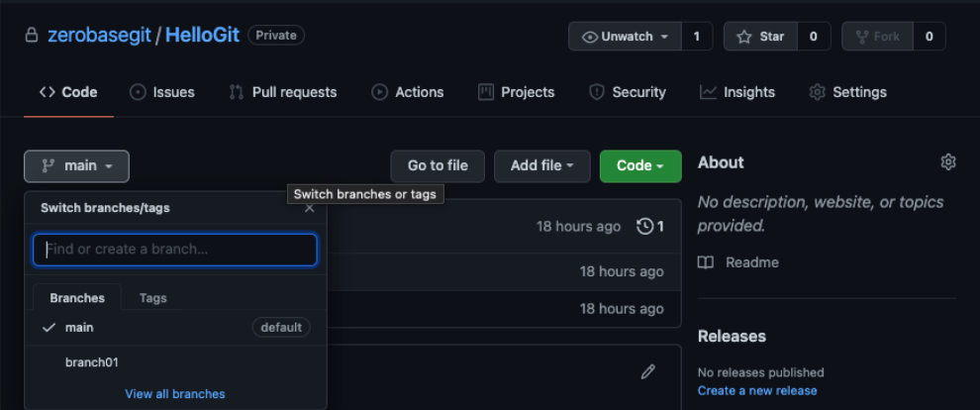Click Create a new release link
Viewport: 980px width, 410px height.
tap(757, 390)
